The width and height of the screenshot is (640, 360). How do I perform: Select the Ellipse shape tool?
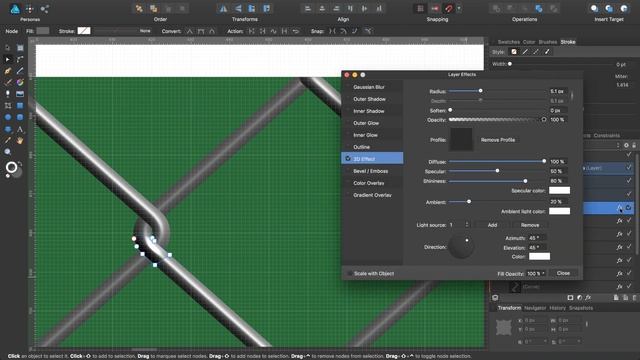[x=8, y=117]
